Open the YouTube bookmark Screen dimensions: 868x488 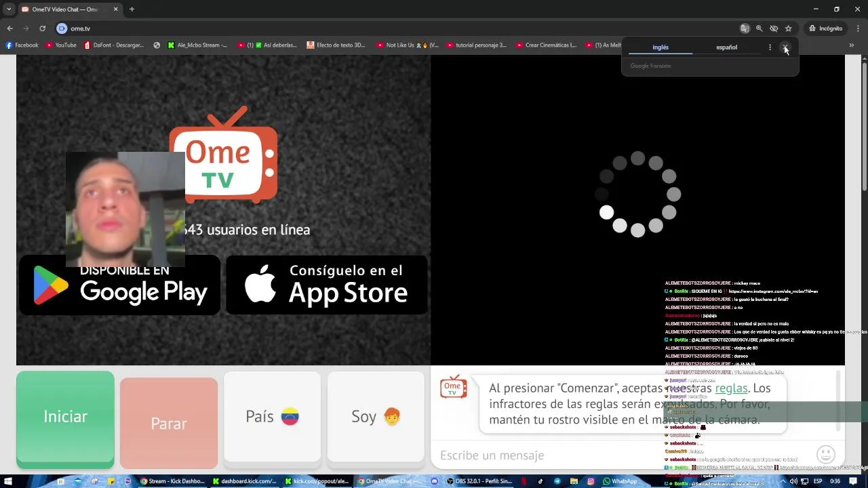pyautogui.click(x=61, y=45)
